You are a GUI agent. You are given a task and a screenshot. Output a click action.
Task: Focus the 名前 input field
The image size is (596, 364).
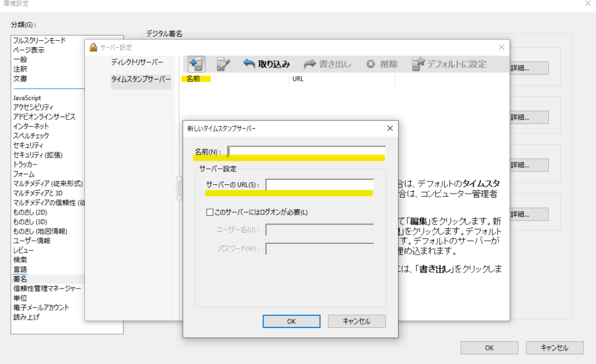tap(306, 151)
